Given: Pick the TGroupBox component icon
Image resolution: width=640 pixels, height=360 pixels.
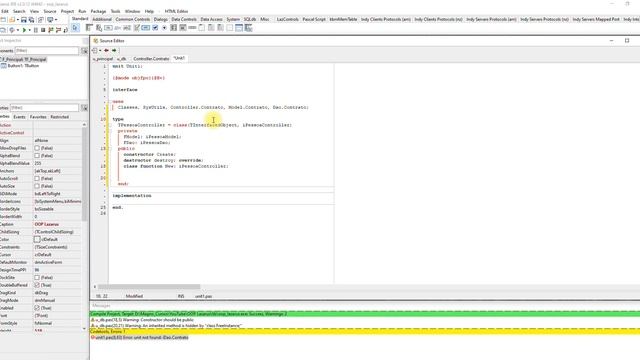Looking at the screenshot, I should point(201,28).
